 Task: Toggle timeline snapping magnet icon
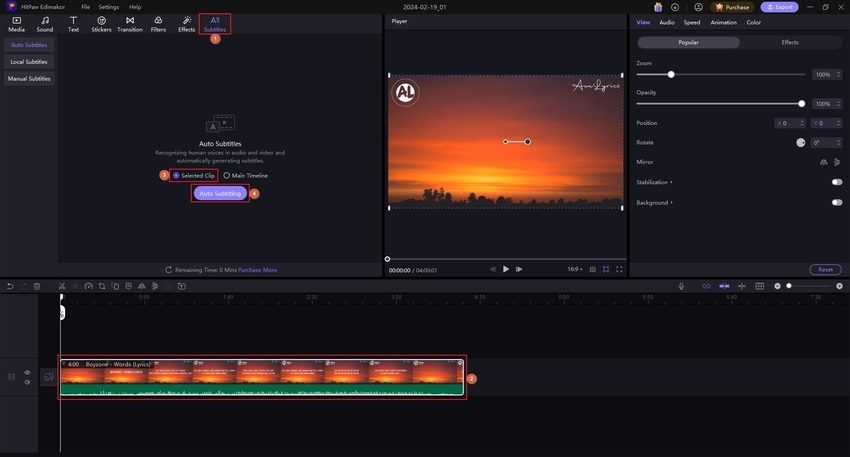[x=724, y=286]
